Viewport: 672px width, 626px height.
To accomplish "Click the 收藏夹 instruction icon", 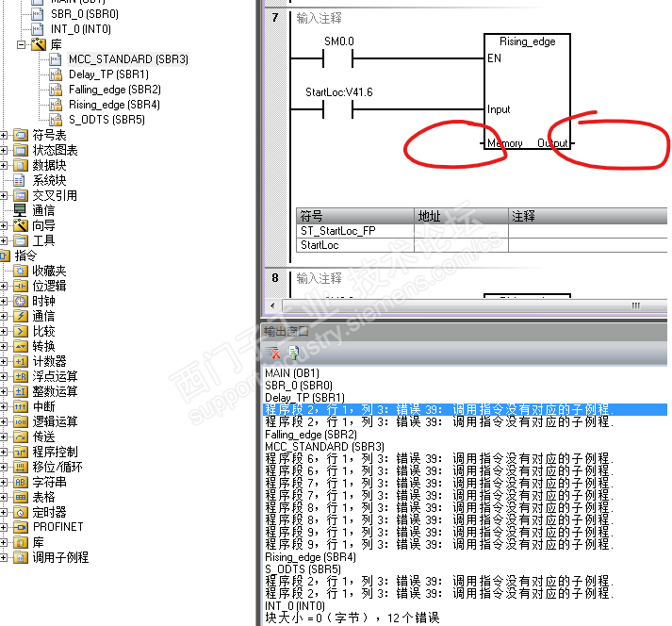I will (x=20, y=271).
